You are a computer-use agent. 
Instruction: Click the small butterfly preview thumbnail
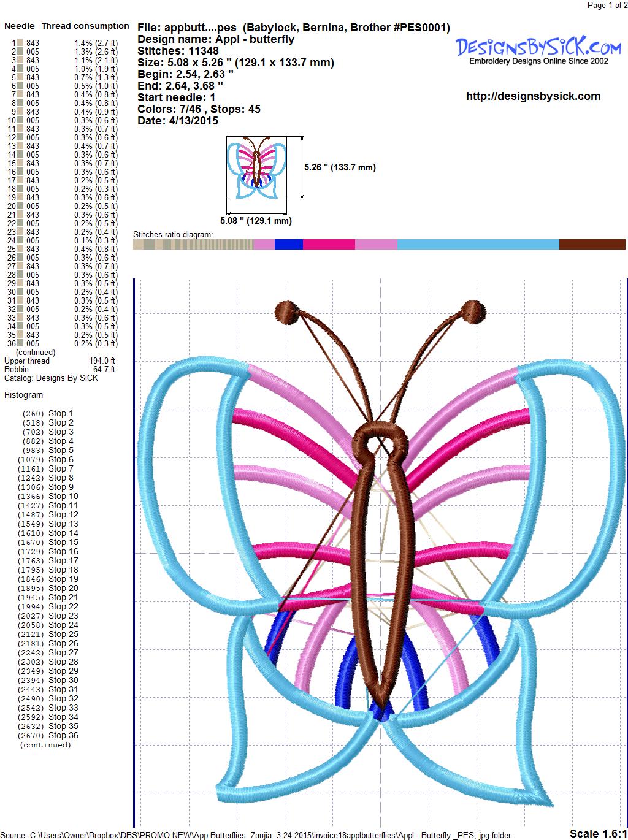click(x=257, y=167)
